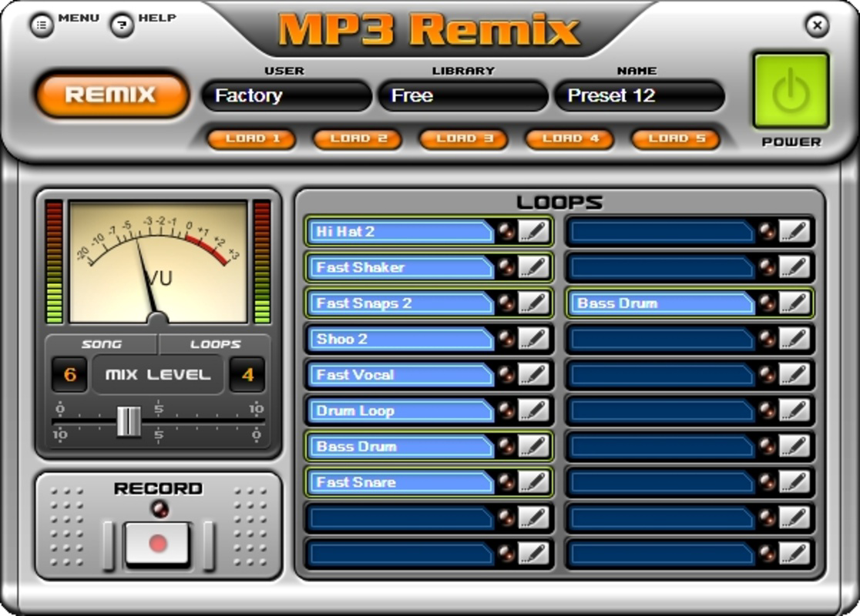Click the LOAD 2 button
Screen dimensions: 860x616
(358, 139)
